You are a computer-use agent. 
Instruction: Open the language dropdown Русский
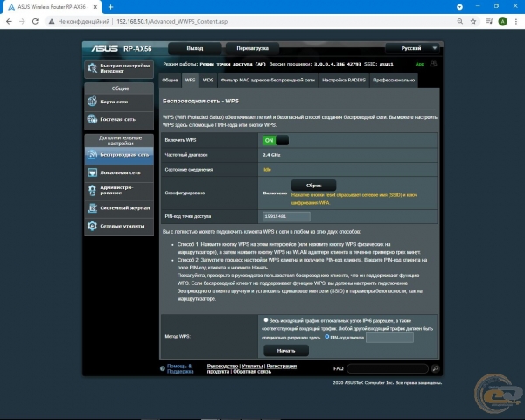pos(412,48)
